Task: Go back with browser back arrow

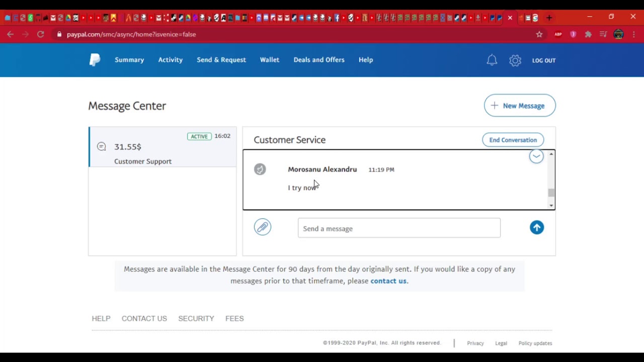Action: [x=11, y=34]
